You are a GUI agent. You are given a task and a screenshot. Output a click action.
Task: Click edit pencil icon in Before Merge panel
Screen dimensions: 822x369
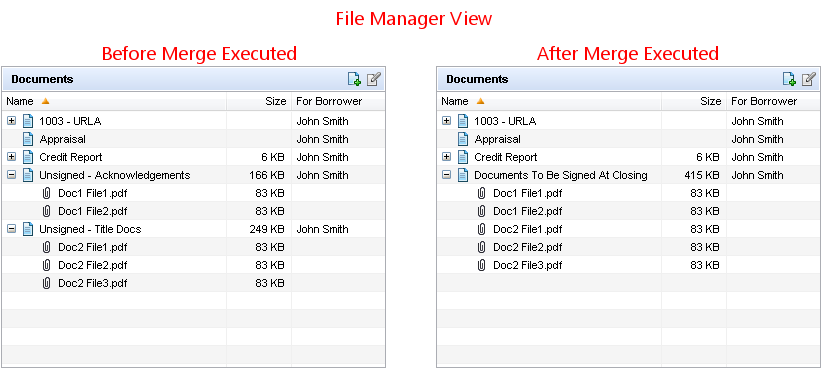pos(374,79)
